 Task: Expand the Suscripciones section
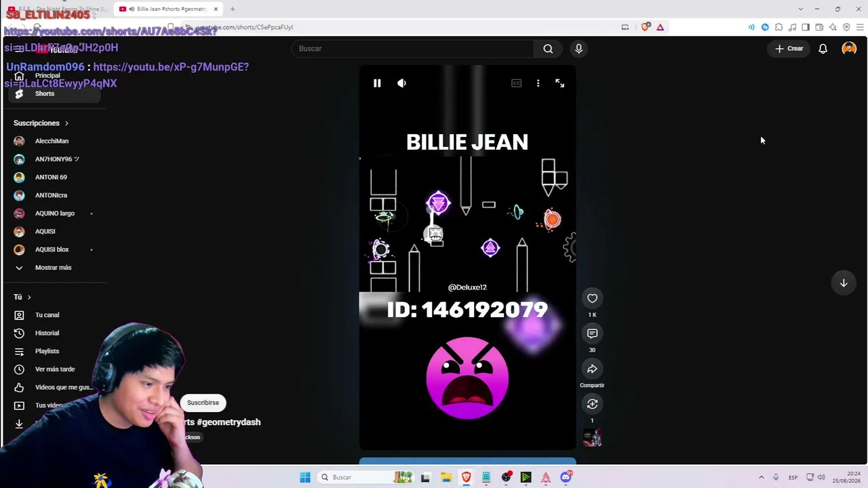click(x=41, y=123)
